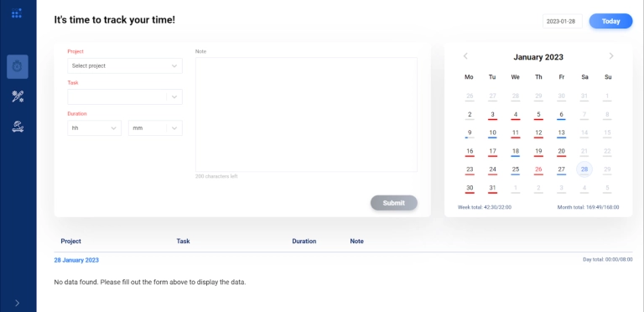Click the January 2023 calendar title
The height and width of the screenshot is (312, 644).
point(538,57)
